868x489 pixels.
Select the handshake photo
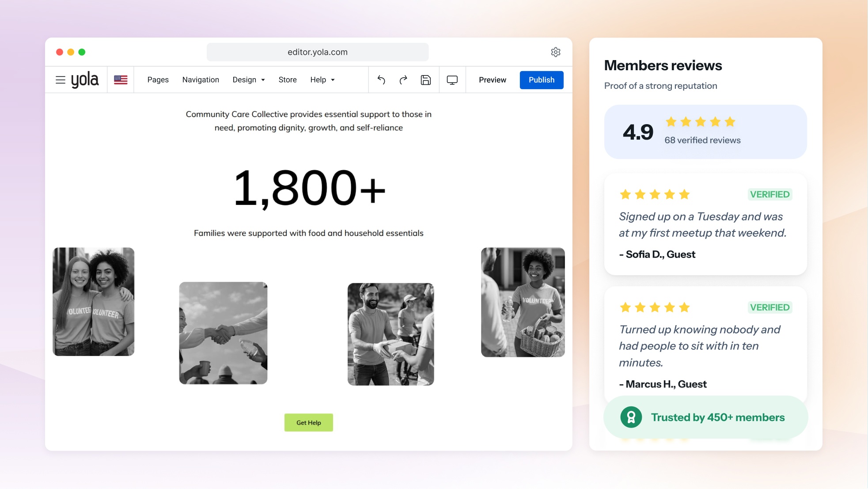pos(223,333)
